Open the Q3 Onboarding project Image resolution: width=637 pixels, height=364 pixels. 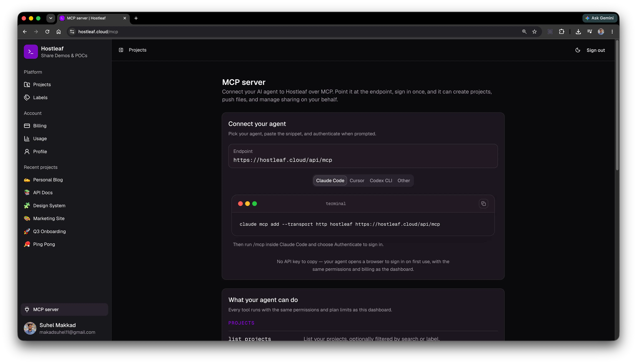pyautogui.click(x=65, y=231)
